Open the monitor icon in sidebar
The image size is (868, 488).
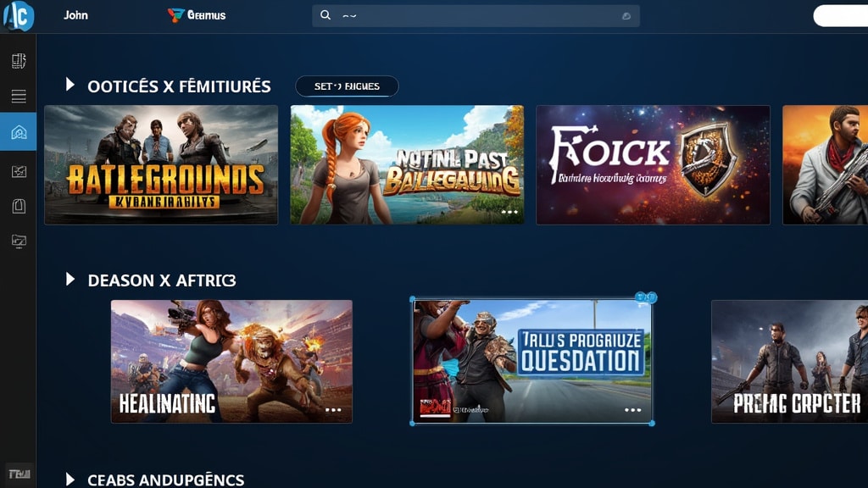(19, 241)
